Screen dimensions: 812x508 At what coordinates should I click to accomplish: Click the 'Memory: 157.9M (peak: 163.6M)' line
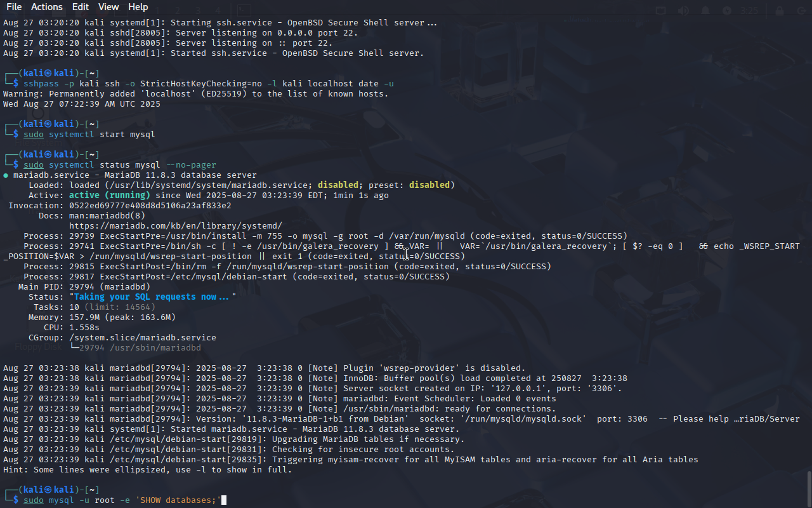click(x=102, y=317)
